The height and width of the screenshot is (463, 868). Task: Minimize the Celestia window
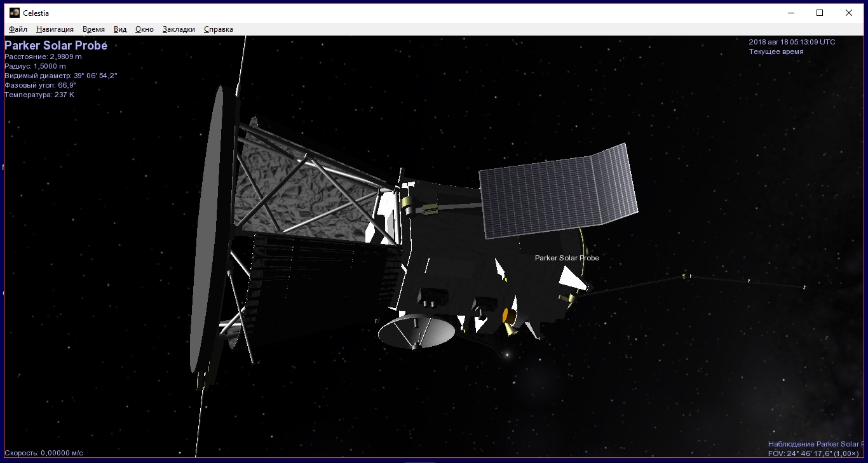click(x=791, y=13)
